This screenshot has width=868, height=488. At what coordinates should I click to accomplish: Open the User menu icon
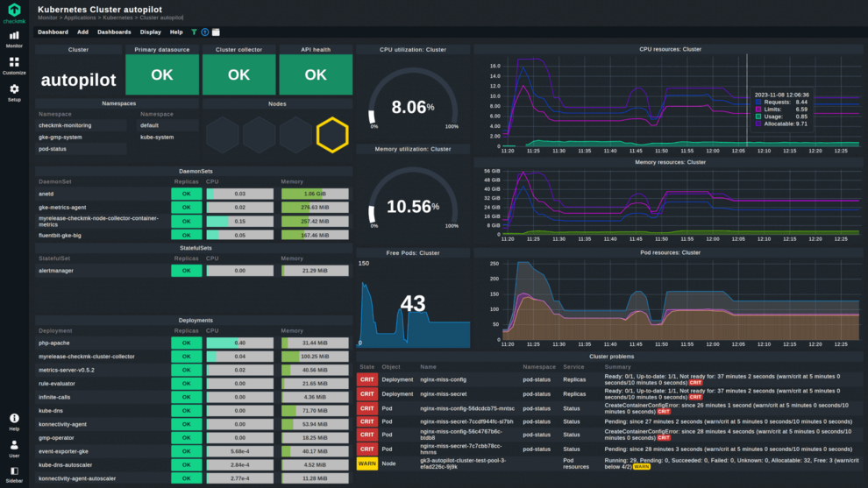click(x=14, y=449)
